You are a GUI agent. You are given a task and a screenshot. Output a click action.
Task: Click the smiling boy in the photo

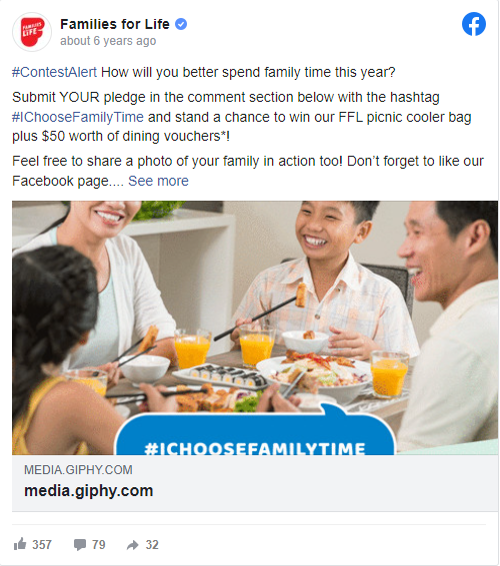point(325,274)
